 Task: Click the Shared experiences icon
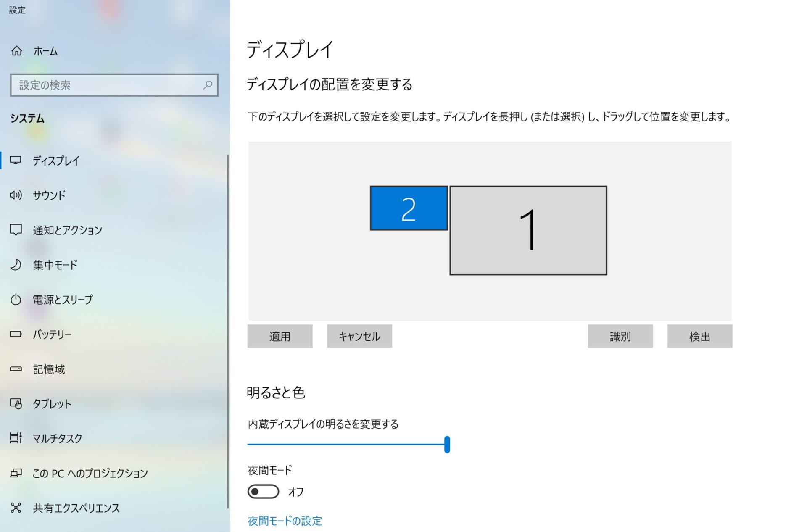point(16,508)
